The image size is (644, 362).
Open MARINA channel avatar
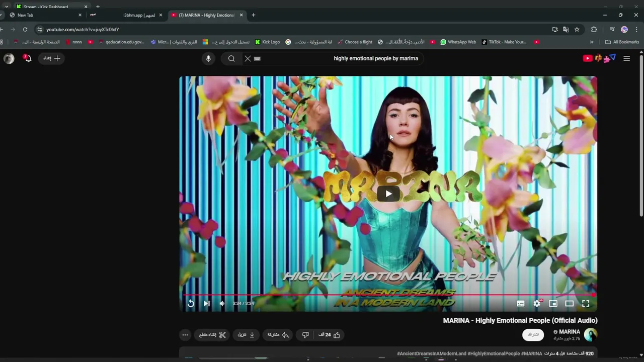tap(591, 334)
